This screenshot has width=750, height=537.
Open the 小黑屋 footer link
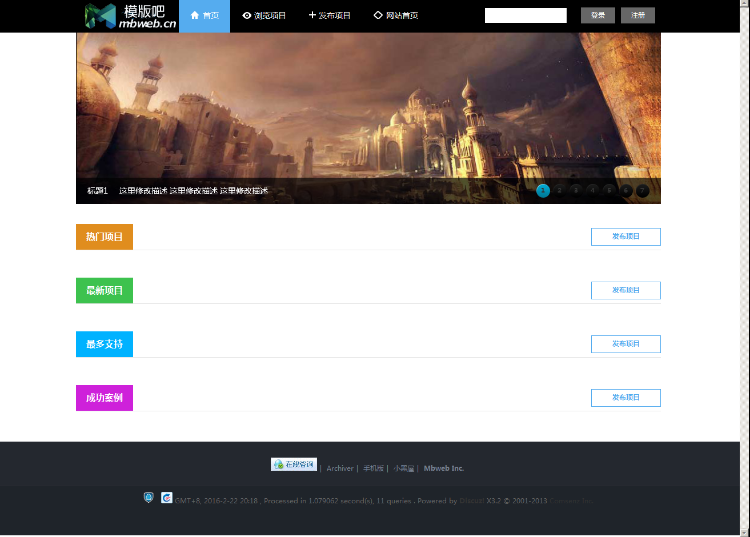coord(404,469)
